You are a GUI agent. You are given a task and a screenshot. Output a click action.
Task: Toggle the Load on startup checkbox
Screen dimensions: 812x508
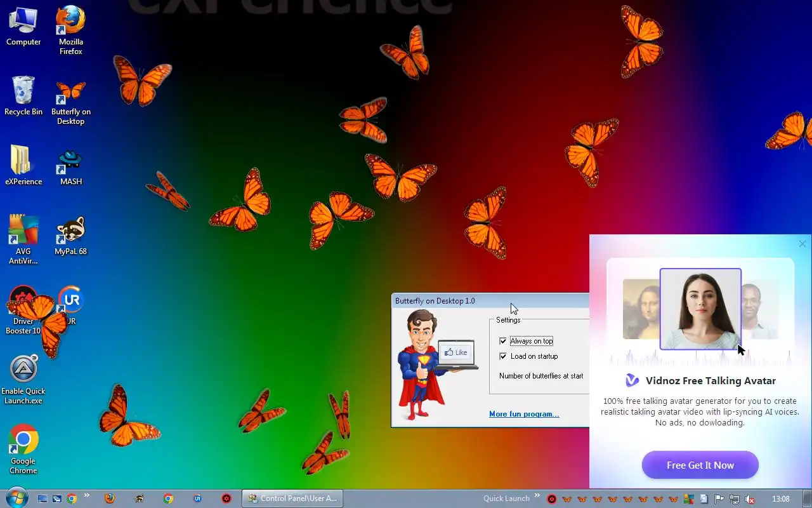click(503, 356)
